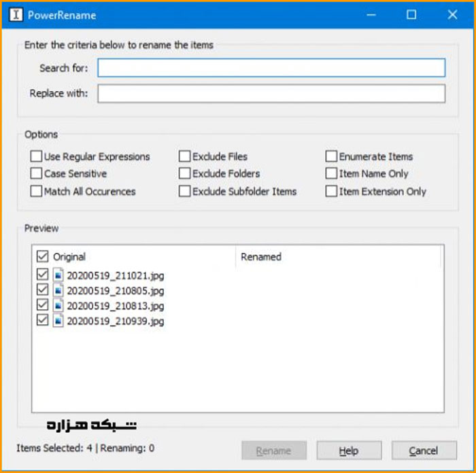Viewport: 476px width, 473px height.
Task: Close the PowerRename window
Action: [x=452, y=14]
